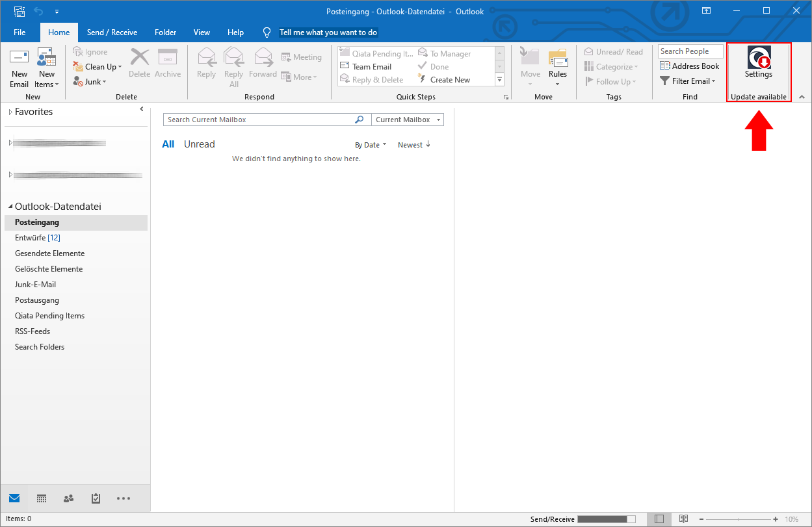Open Tasks view in navigation bar
Viewport: 812px width, 527px height.
coord(96,498)
